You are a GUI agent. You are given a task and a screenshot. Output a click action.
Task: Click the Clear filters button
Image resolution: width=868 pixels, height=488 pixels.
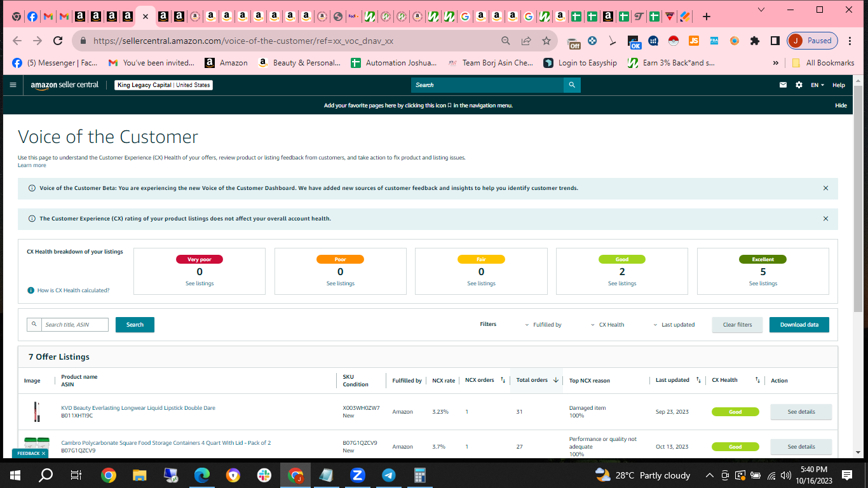click(x=737, y=325)
